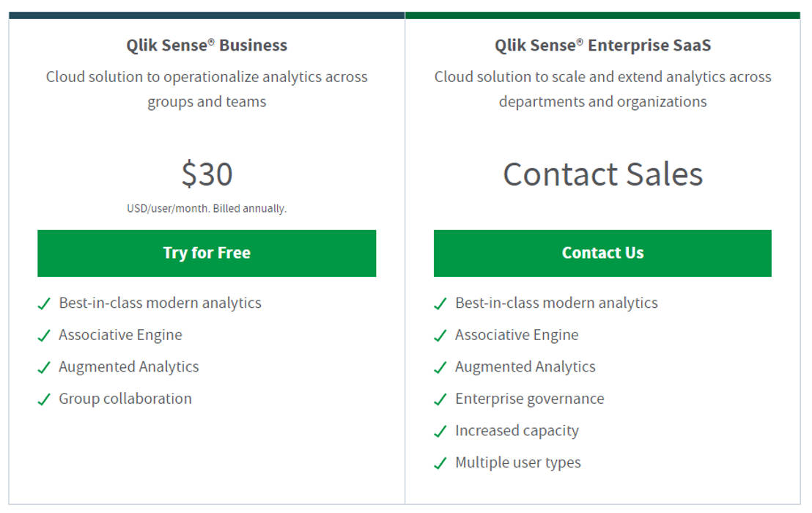Click checkmark beside Increased capacity
Screen dimensions: 812x513
pyautogui.click(x=440, y=432)
